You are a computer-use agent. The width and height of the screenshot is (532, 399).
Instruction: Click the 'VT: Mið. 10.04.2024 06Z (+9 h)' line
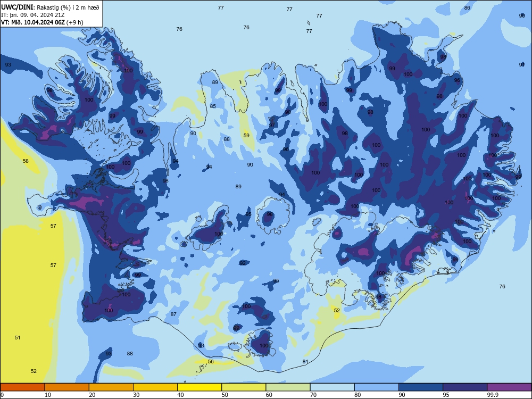click(42, 22)
